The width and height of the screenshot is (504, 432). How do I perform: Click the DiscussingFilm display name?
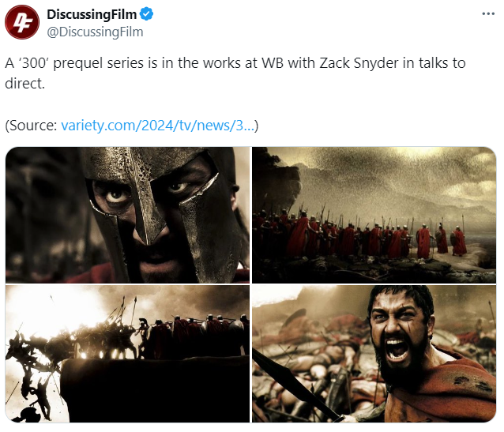pyautogui.click(x=92, y=14)
